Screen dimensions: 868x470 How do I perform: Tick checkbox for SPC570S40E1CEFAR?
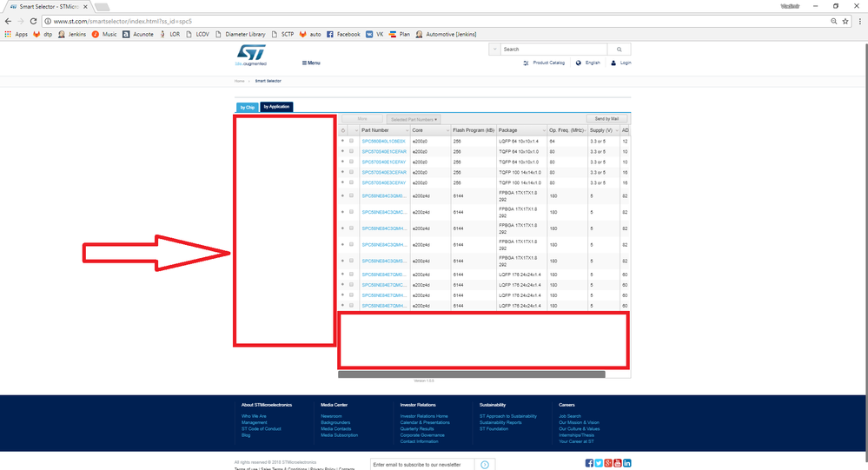[x=351, y=151]
